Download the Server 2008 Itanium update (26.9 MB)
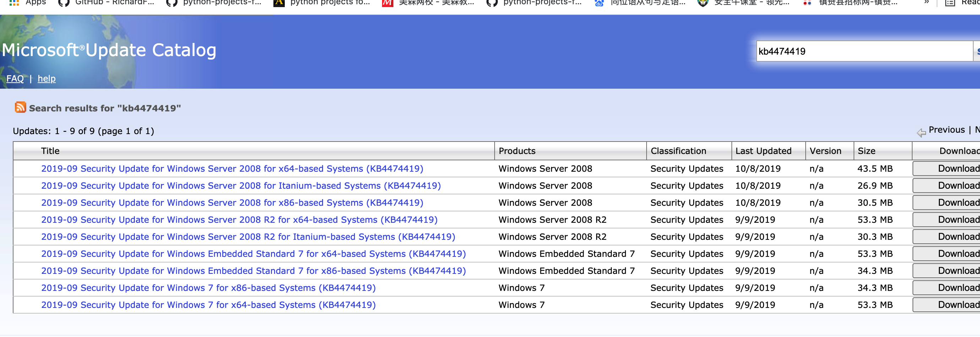 [947, 186]
